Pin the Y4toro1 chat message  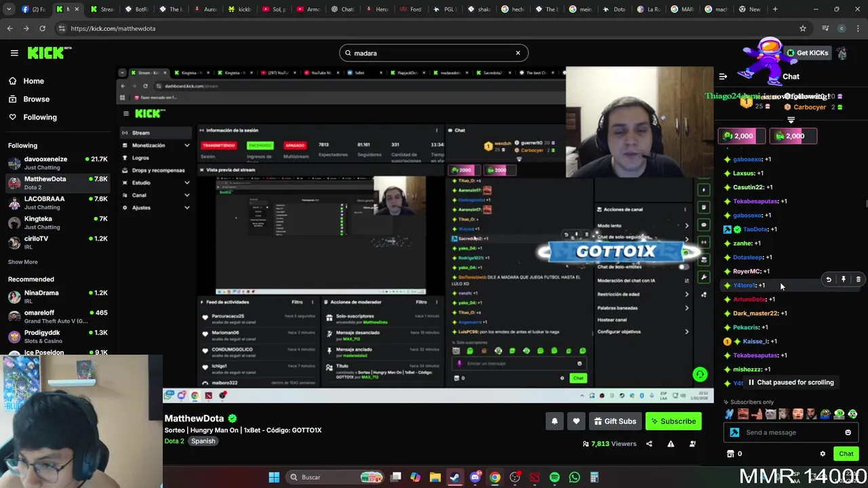tap(844, 279)
